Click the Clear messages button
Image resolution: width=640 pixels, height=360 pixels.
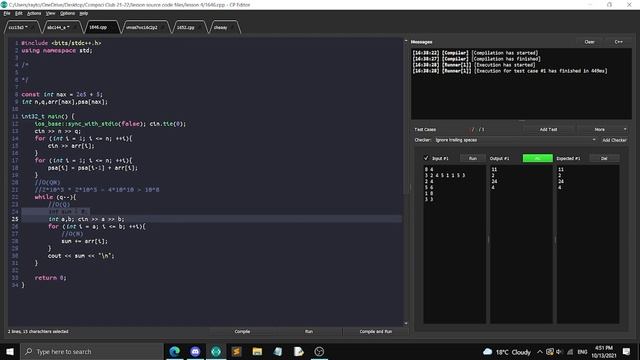pyautogui.click(x=589, y=42)
